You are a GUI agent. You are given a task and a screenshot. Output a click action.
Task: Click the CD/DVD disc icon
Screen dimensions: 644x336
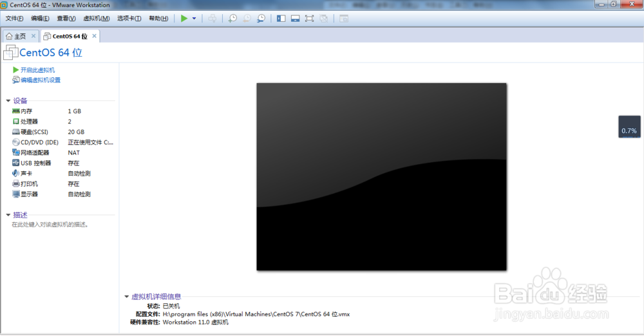click(15, 142)
